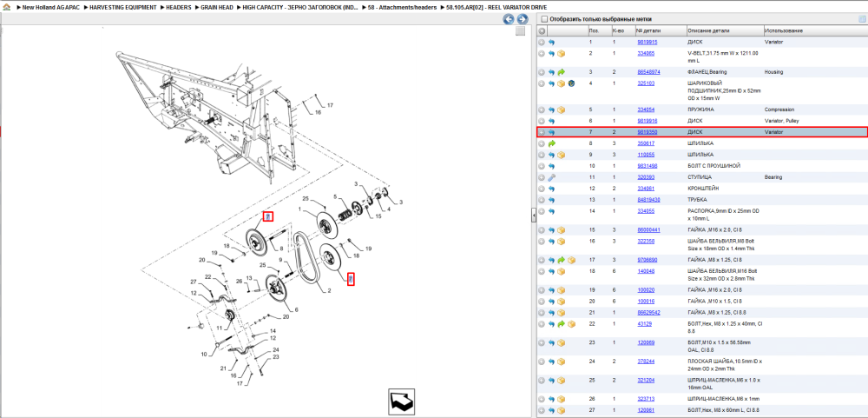Click the box icon in ПЛОСКАЯ ШАЙБА row

561,362
